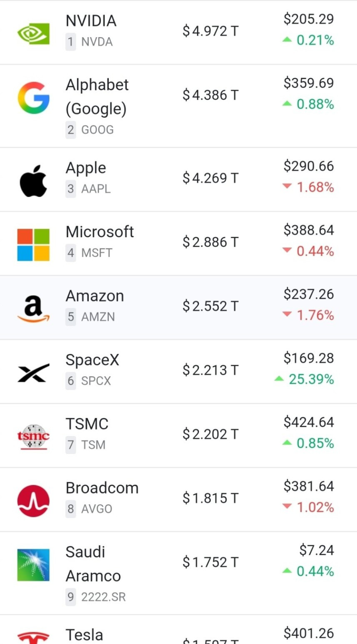Open the Microsoft company name link
The width and height of the screenshot is (357, 644).
click(x=100, y=232)
